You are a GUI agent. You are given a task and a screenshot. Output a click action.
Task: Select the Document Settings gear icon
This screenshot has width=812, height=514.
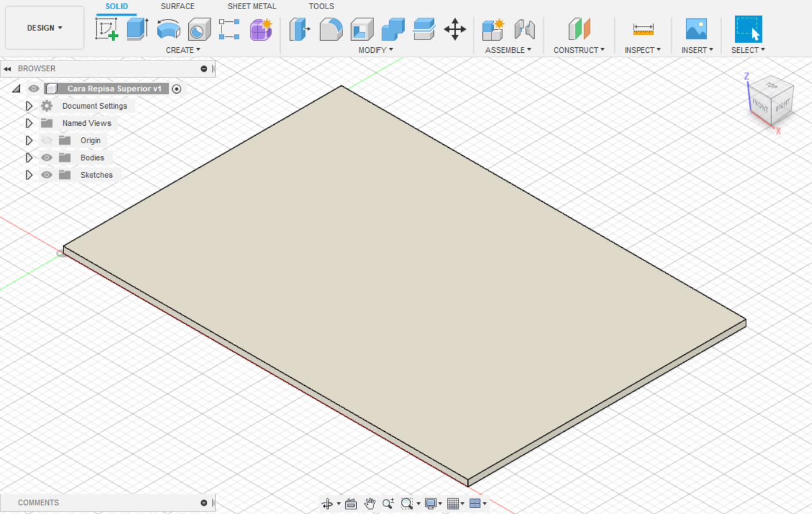(47, 106)
